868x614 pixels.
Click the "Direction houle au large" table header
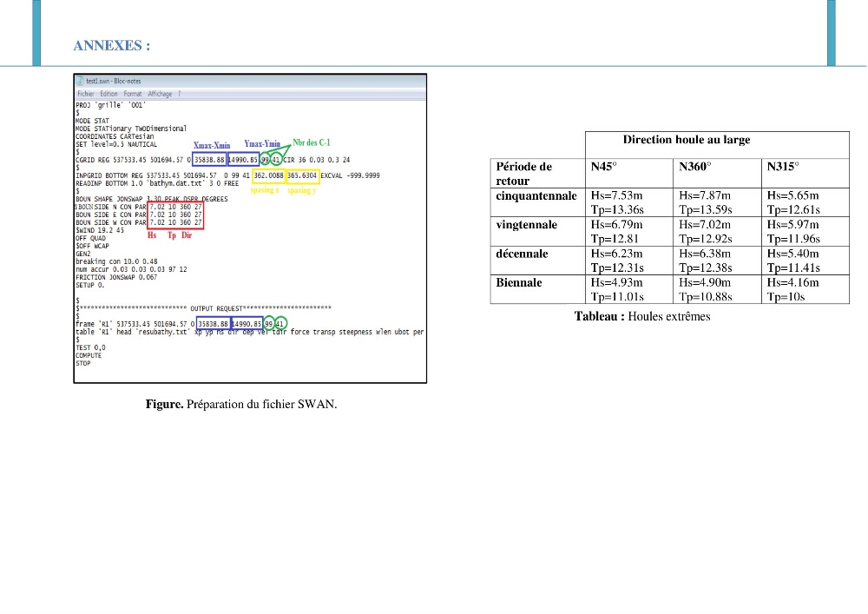tap(687, 140)
